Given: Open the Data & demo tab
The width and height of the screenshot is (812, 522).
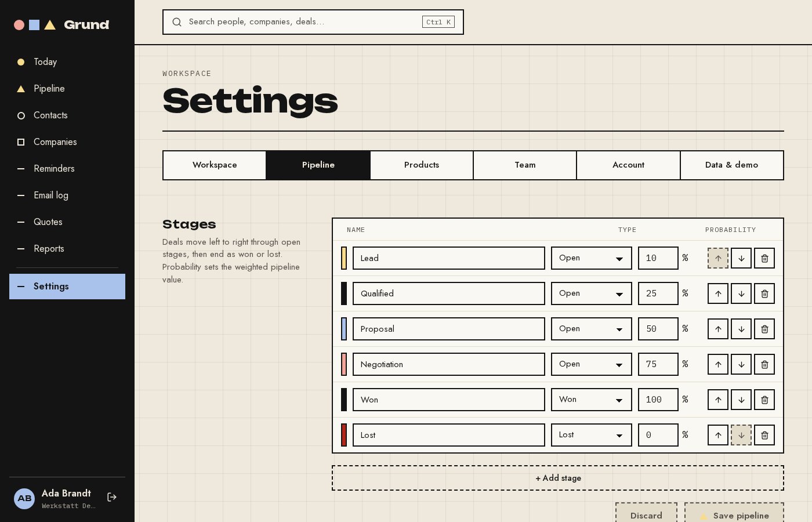Looking at the screenshot, I should [732, 165].
